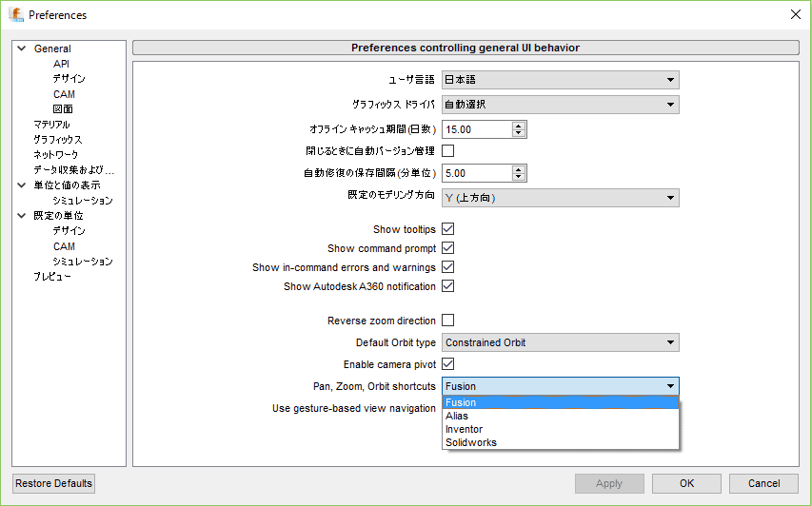Select the General tree item
812x506 pixels.
[x=52, y=49]
